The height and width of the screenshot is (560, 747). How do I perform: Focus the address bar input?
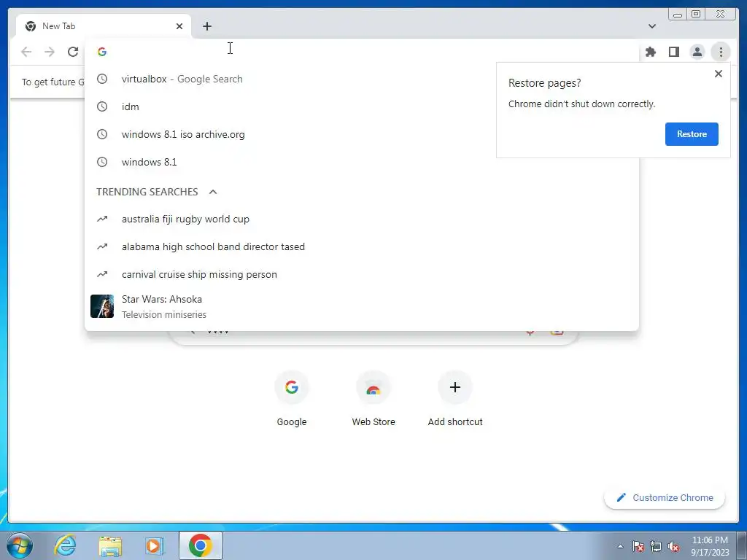(x=362, y=52)
